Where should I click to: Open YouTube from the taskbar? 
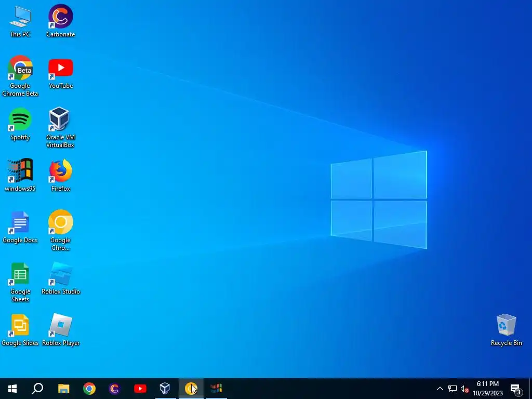[140, 389]
